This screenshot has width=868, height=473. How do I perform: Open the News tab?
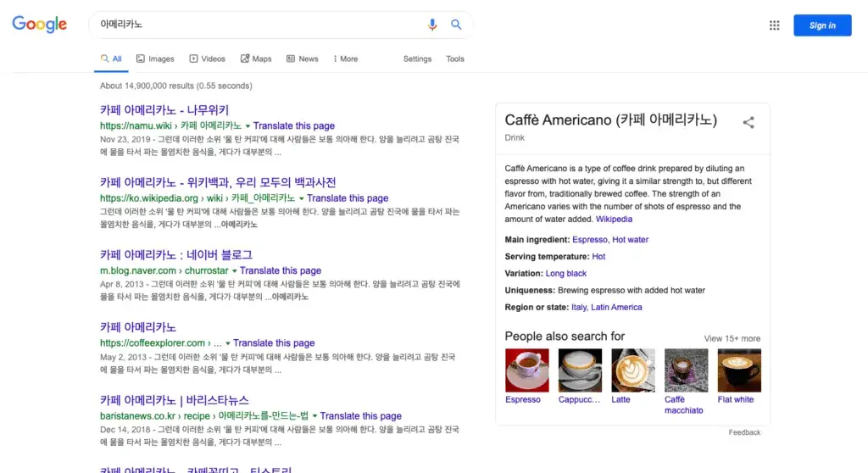[303, 58]
